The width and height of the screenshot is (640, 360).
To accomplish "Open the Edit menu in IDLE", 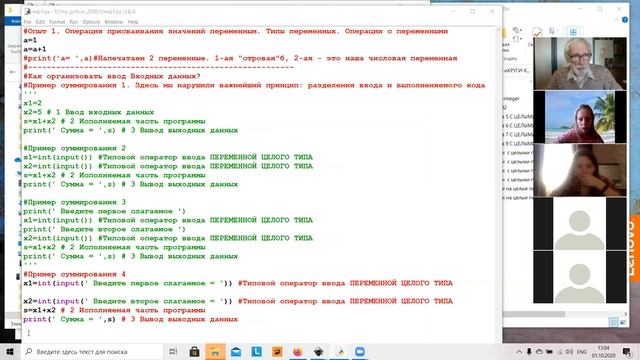I will 40,22.
